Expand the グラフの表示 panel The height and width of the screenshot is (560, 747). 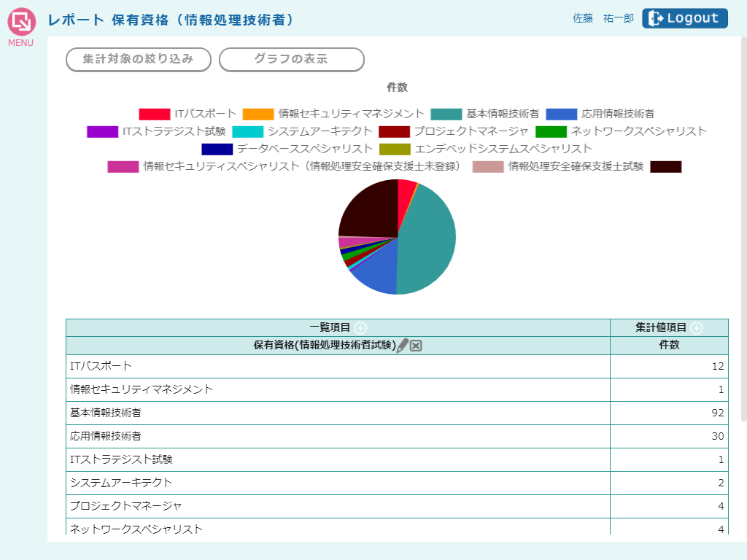pos(291,60)
